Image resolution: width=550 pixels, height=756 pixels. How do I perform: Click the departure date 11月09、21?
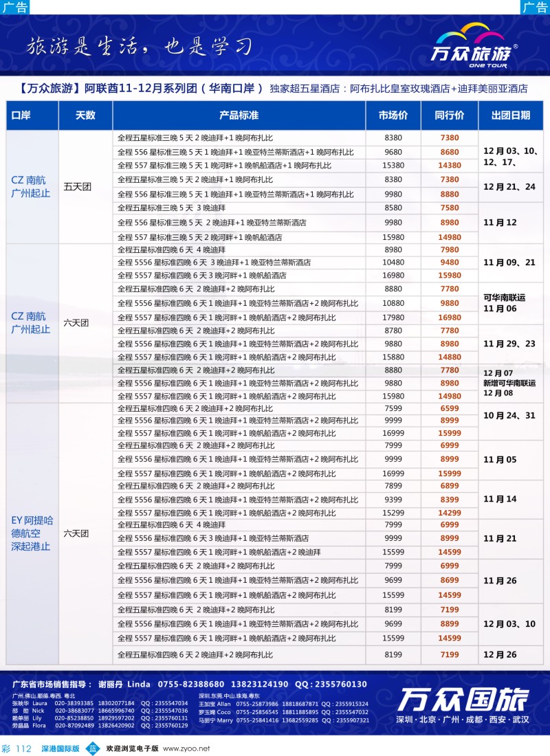click(x=509, y=263)
